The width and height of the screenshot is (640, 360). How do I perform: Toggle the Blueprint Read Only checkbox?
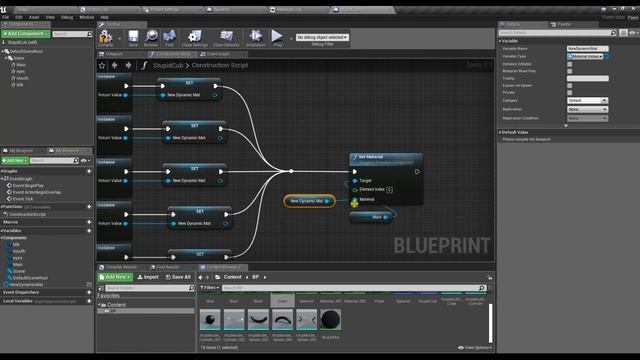click(569, 71)
